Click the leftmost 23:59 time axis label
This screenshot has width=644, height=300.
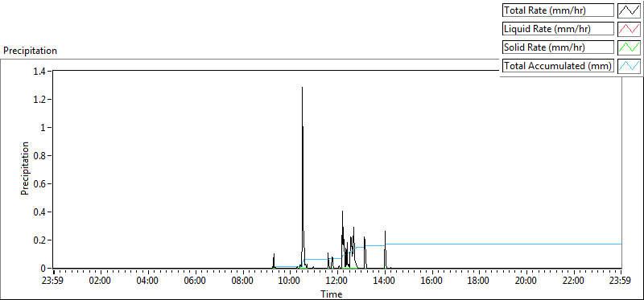point(53,281)
